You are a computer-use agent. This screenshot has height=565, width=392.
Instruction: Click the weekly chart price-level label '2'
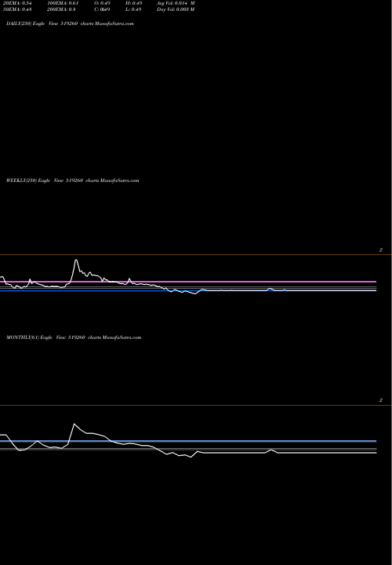click(x=381, y=250)
